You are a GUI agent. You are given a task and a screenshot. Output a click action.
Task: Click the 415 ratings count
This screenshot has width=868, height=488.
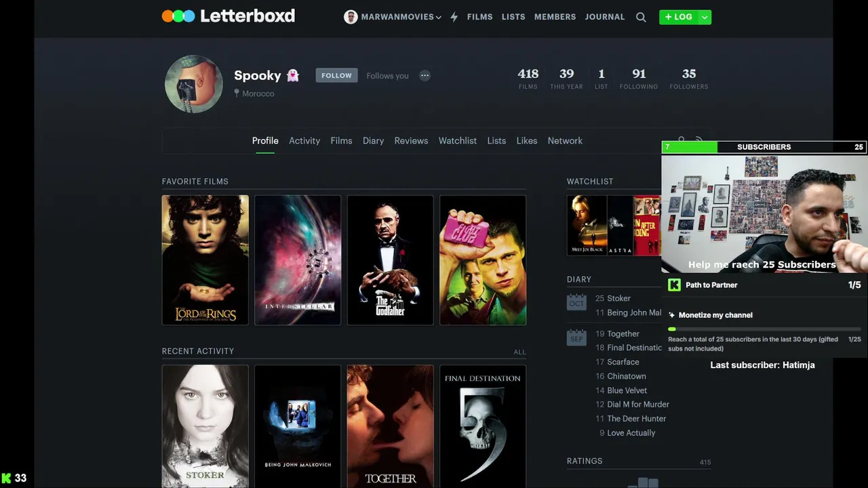(x=705, y=462)
